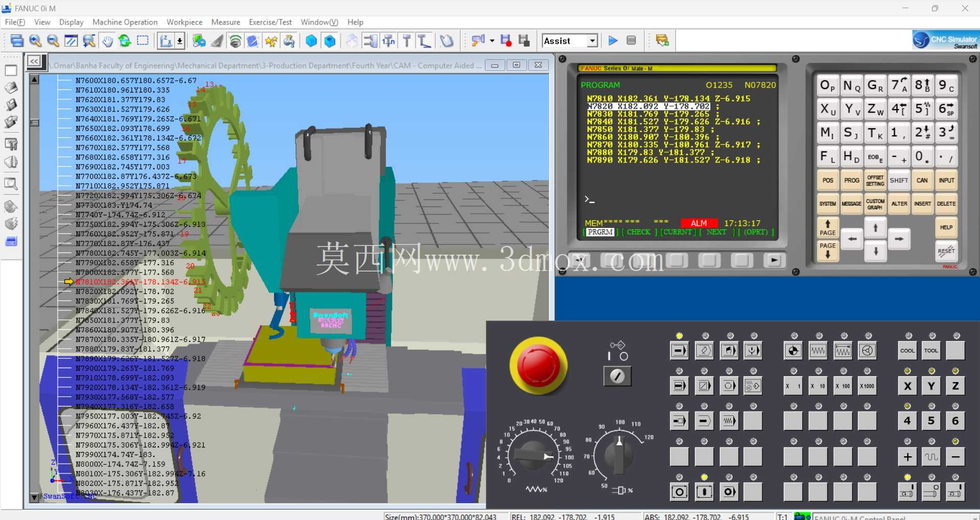Toggle the MDI mode button on panel
Image resolution: width=980 pixels, height=520 pixels.
point(729,351)
